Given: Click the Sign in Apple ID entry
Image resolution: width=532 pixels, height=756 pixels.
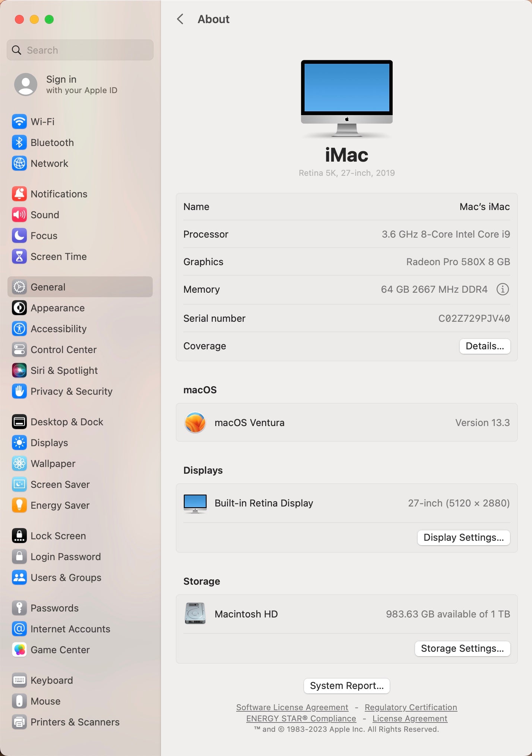Looking at the screenshot, I should pos(80,84).
